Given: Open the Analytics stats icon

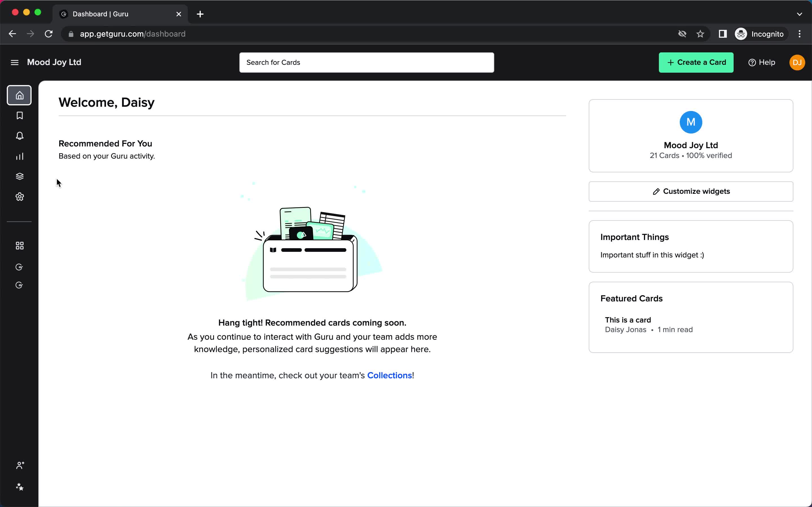Looking at the screenshot, I should (x=19, y=156).
